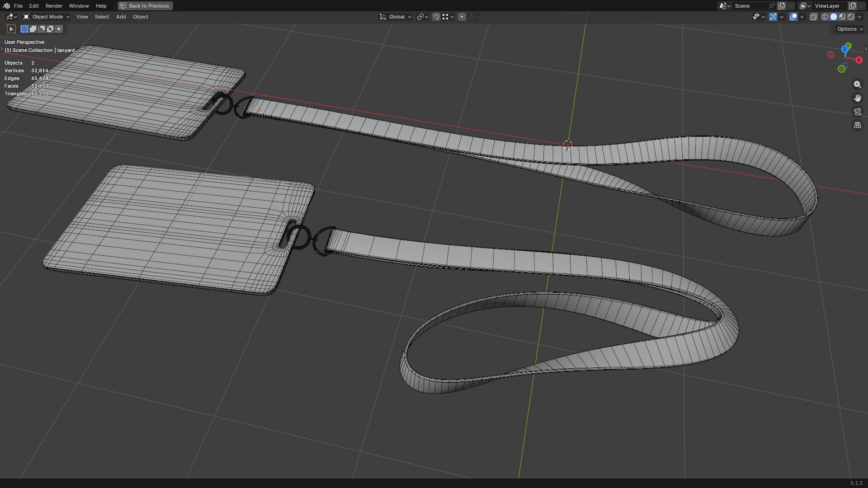Toggle show gizmo button
Image resolution: width=868 pixels, height=488 pixels.
[773, 17]
